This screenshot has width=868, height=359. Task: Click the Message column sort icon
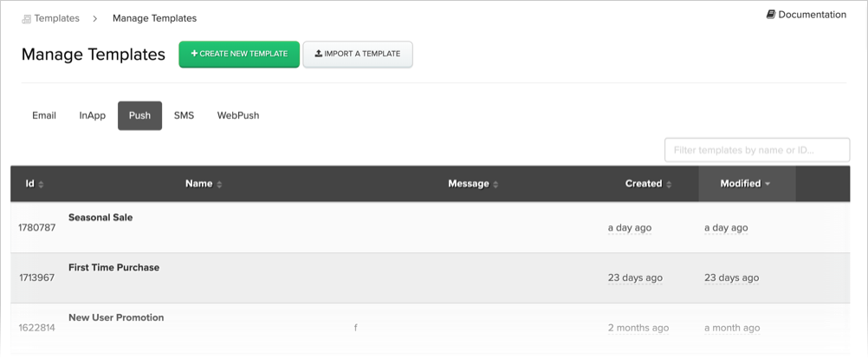(496, 185)
